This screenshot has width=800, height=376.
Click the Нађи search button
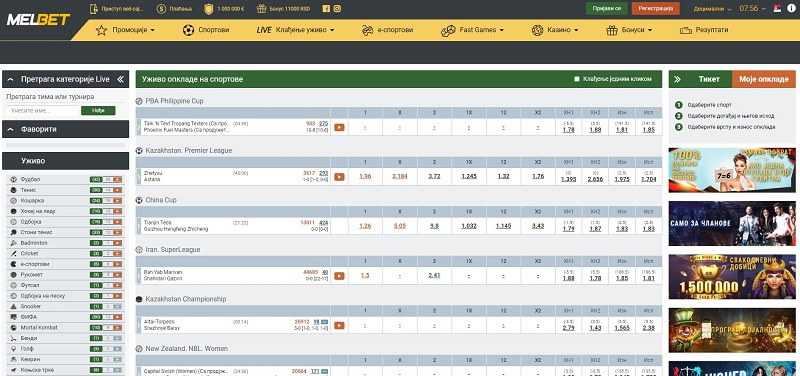[98, 111]
